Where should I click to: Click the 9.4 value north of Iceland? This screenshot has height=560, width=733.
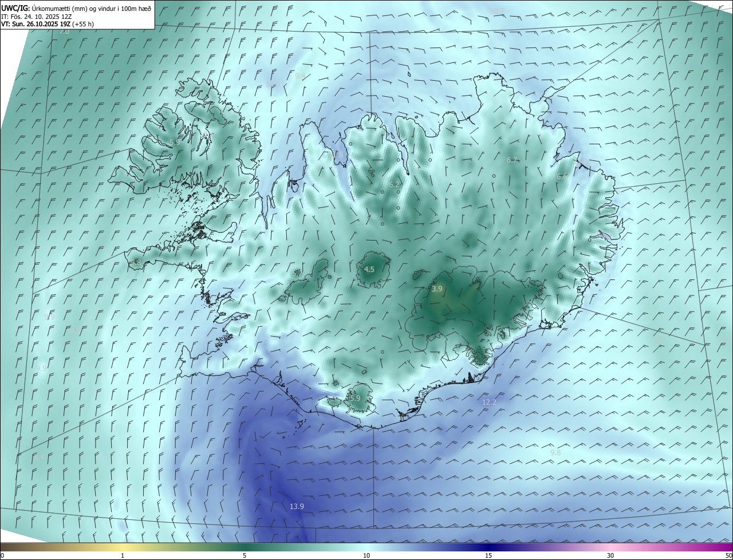[x=300, y=76]
